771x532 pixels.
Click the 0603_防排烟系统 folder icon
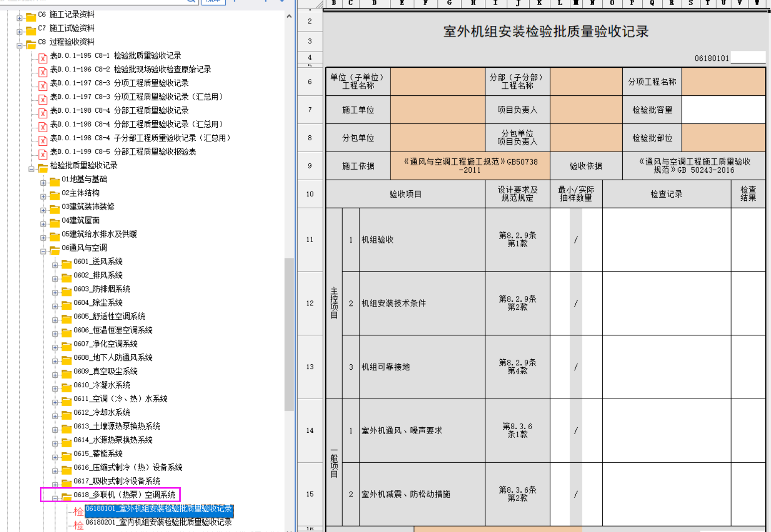coord(66,291)
